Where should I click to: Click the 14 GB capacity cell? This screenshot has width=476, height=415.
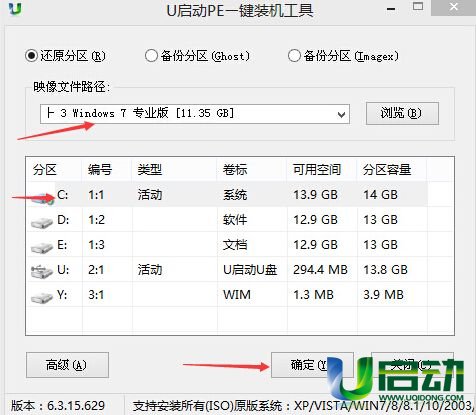380,195
